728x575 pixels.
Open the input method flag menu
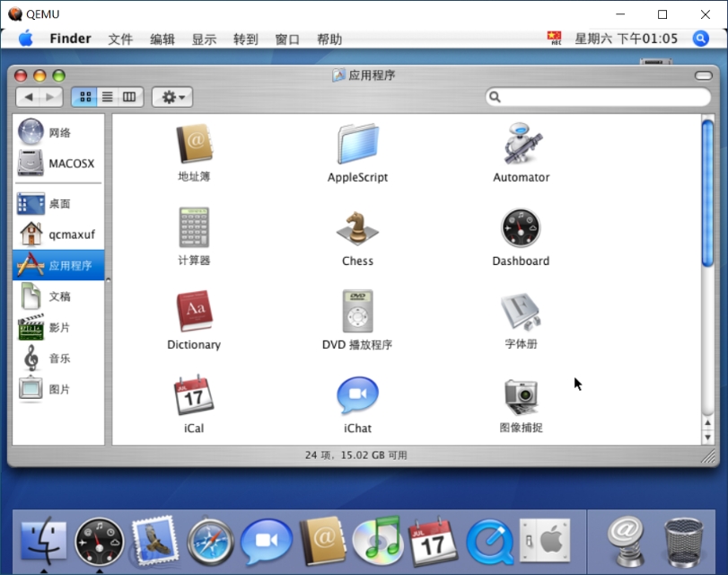coord(555,38)
